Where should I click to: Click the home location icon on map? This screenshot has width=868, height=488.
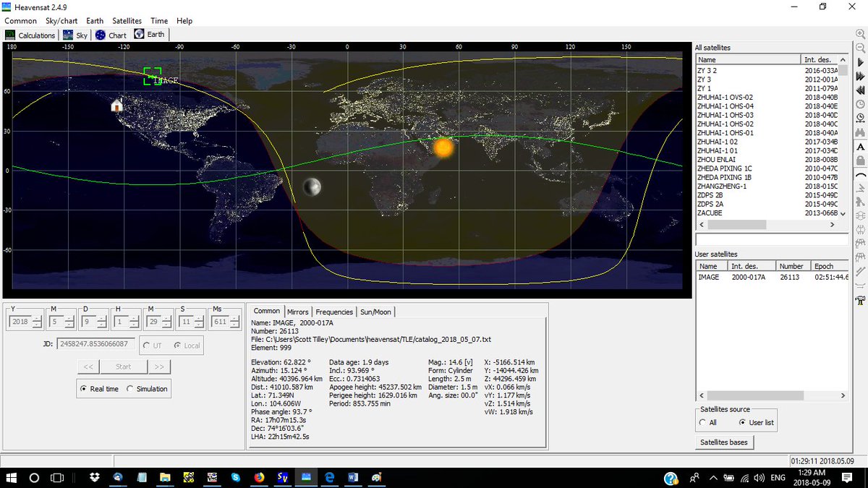click(116, 106)
